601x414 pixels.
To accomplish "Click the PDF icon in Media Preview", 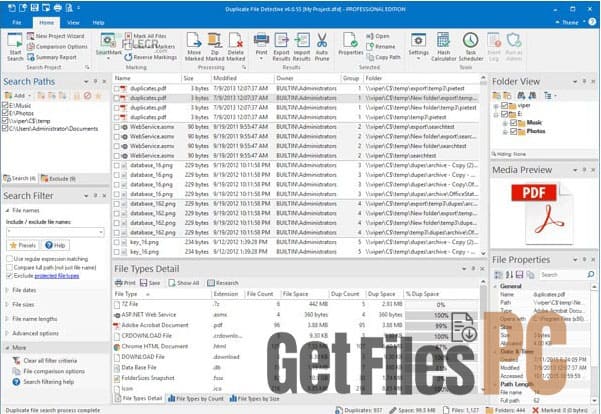I will [542, 213].
